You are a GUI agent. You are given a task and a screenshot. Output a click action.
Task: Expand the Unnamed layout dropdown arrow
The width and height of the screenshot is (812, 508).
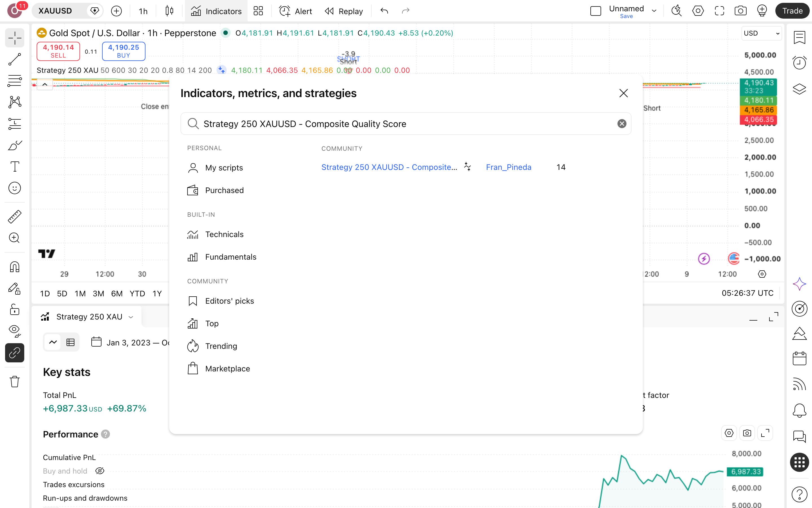pos(654,11)
